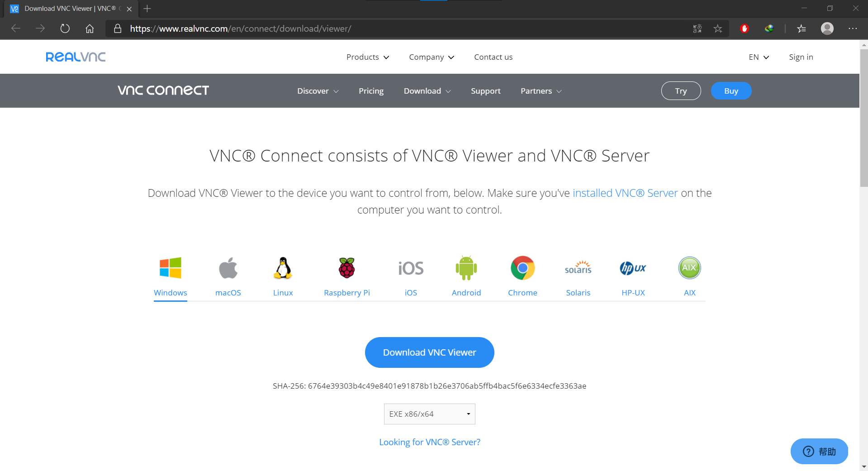Open the page translate icon
Viewport: 868px width, 471px height.
(697, 29)
